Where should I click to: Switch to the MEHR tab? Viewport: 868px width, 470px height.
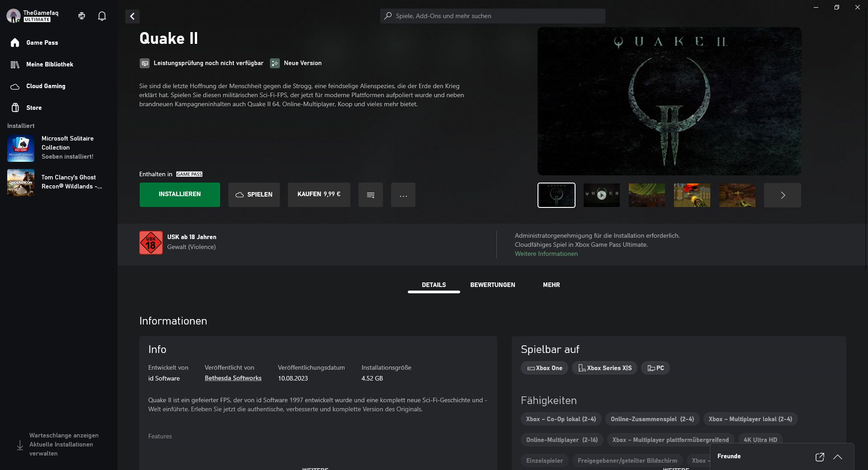pyautogui.click(x=552, y=285)
